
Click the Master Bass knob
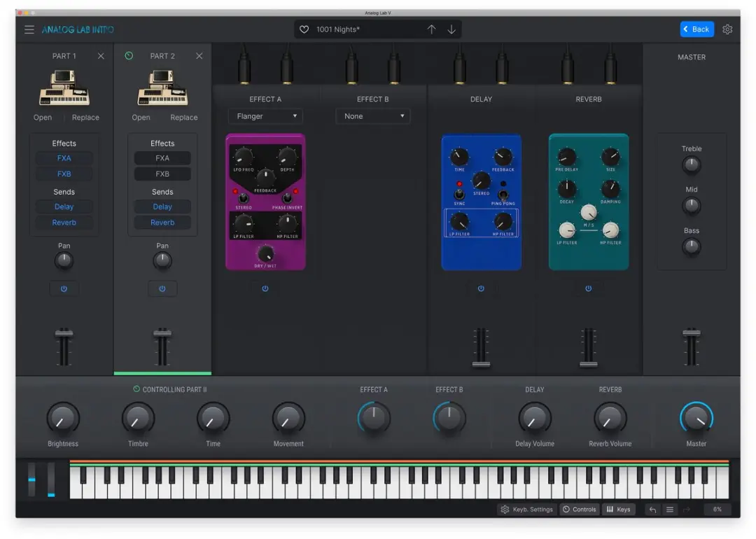click(x=692, y=247)
